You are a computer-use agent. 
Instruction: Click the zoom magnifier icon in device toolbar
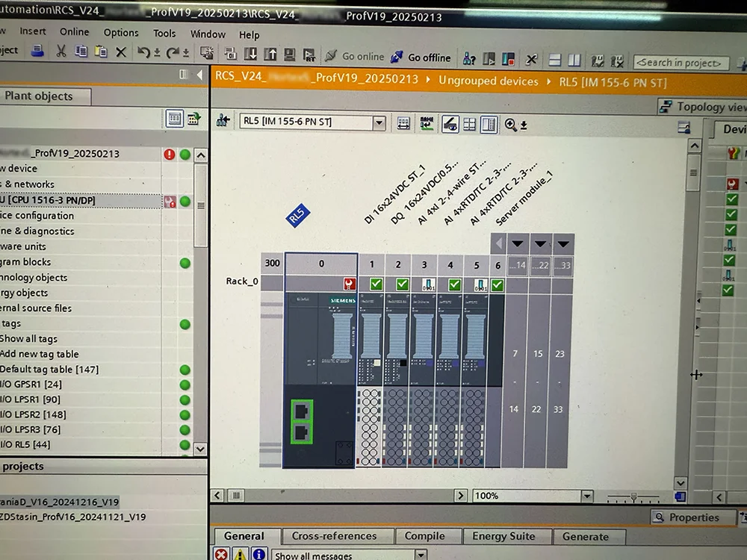(510, 125)
